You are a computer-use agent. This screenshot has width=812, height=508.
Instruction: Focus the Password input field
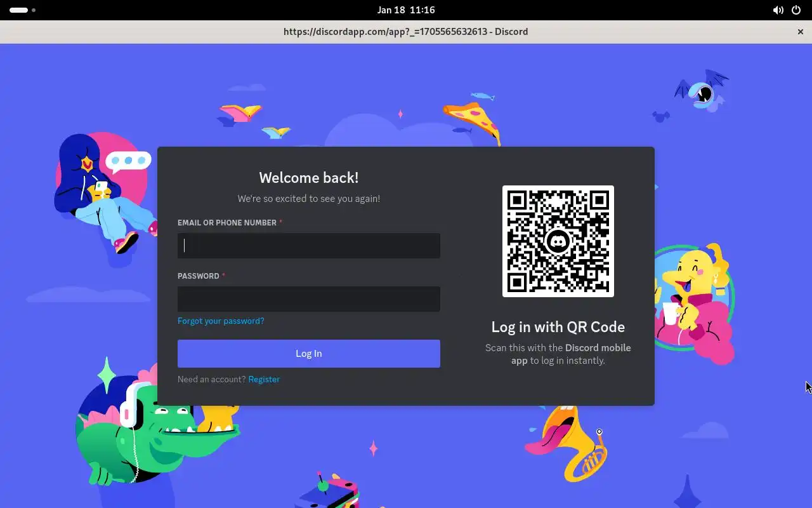click(309, 299)
